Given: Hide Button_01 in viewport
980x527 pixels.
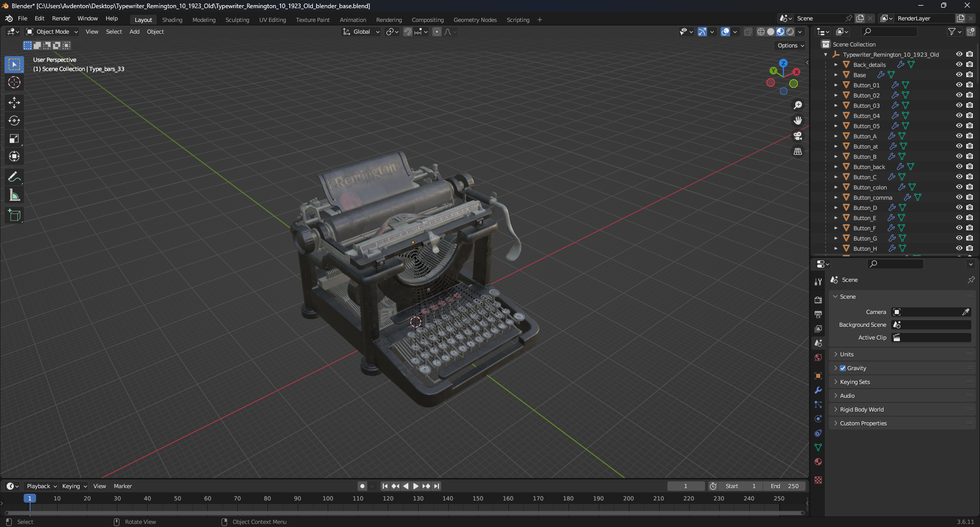Looking at the screenshot, I should coord(959,85).
